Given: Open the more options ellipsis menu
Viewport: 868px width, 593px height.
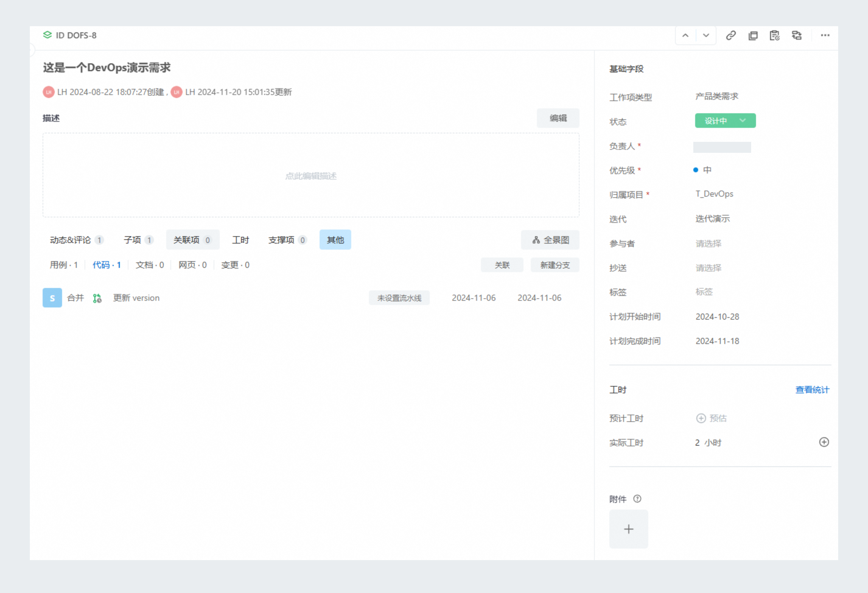Looking at the screenshot, I should click(x=825, y=36).
